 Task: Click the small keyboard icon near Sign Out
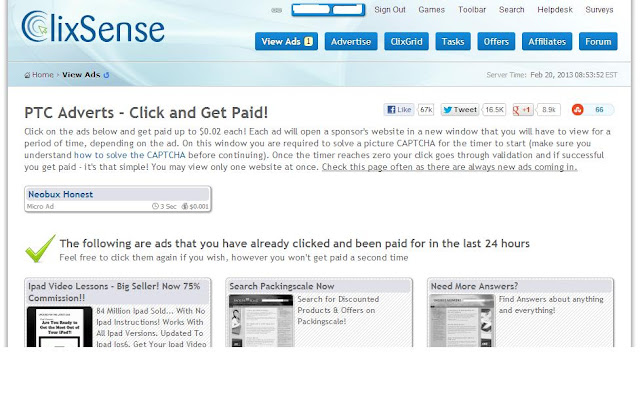(x=276, y=10)
